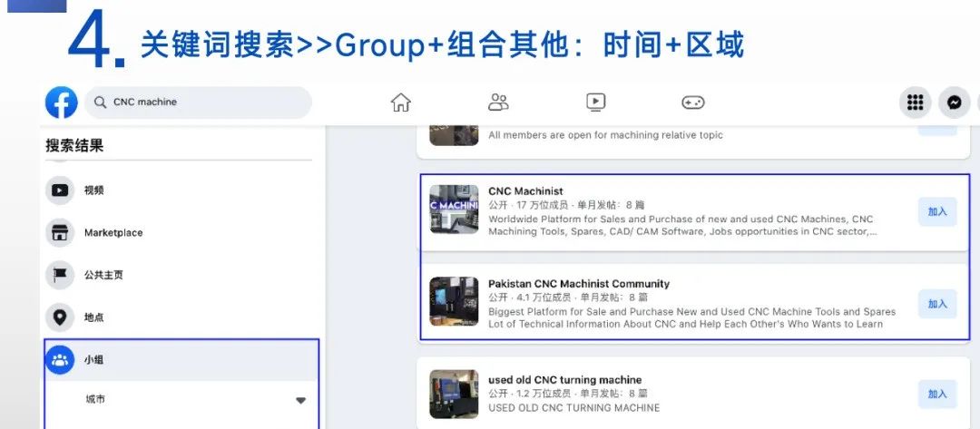Click the '1.2 万位成员' member count line
Image resolution: width=980 pixels, height=429 pixels.
click(x=568, y=394)
